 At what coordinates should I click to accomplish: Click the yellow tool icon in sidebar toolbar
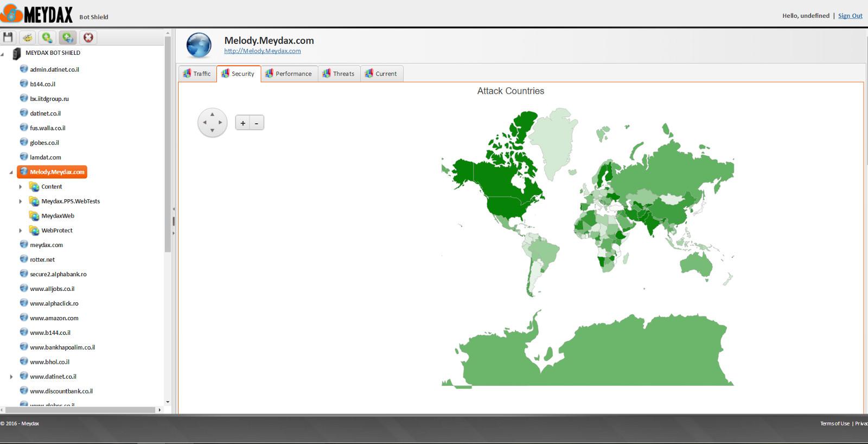[28, 37]
